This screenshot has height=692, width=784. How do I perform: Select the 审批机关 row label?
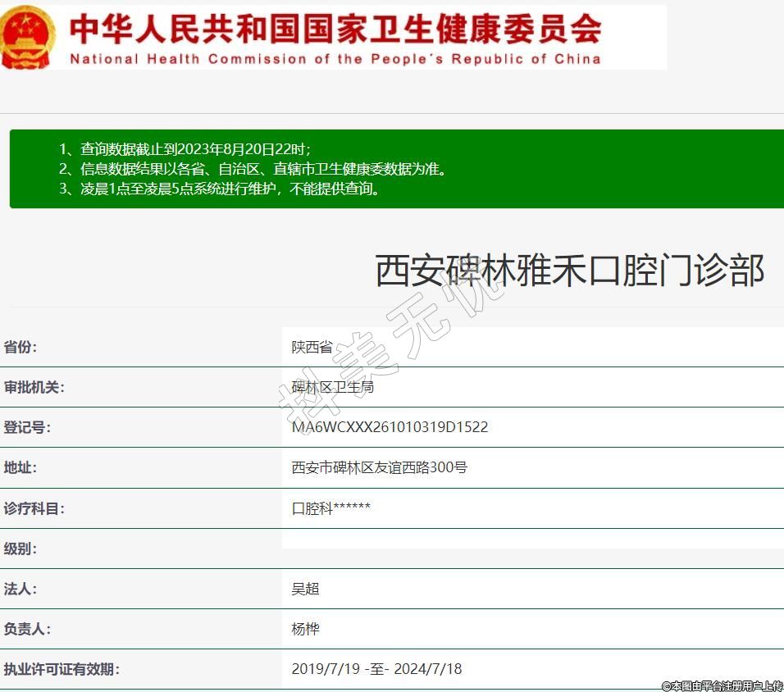pyautogui.click(x=34, y=387)
